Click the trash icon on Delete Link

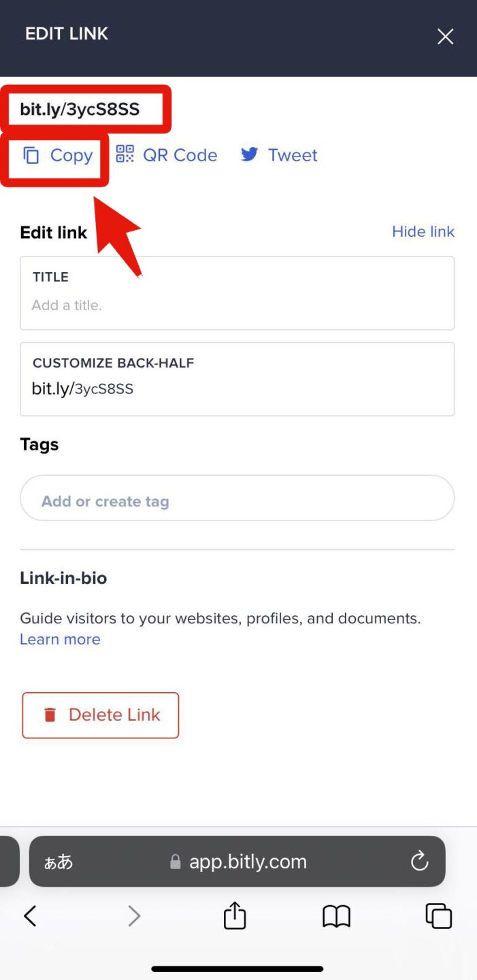(x=50, y=715)
